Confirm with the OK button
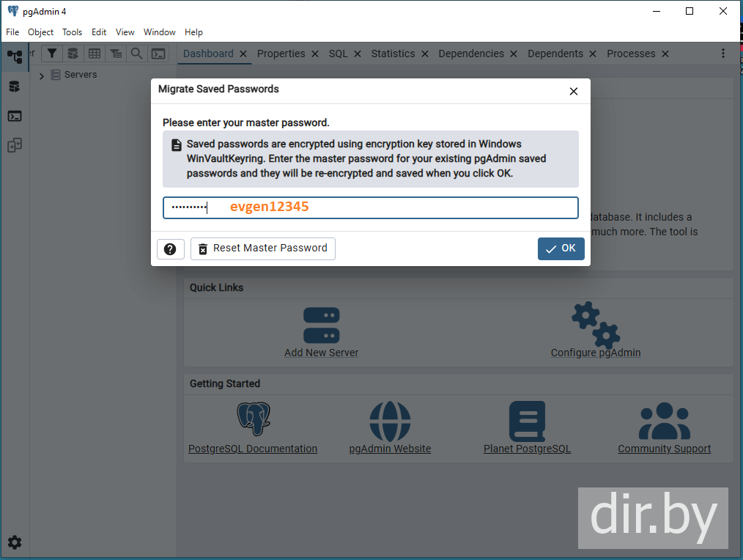Screen dimensions: 743x560 561,248
